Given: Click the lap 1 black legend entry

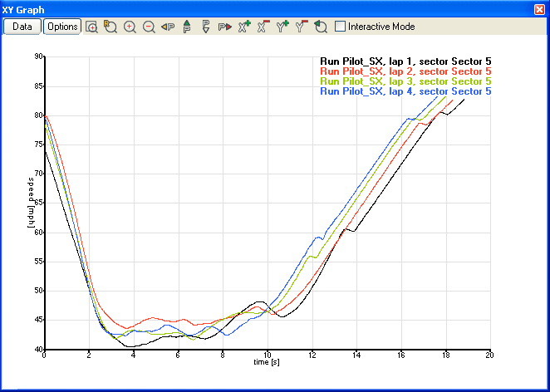Looking at the screenshot, I should (405, 61).
